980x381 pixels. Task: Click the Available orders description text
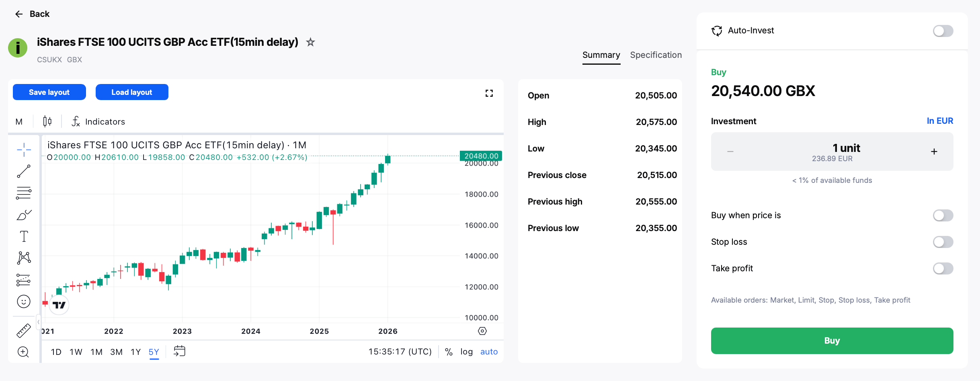[811, 300]
